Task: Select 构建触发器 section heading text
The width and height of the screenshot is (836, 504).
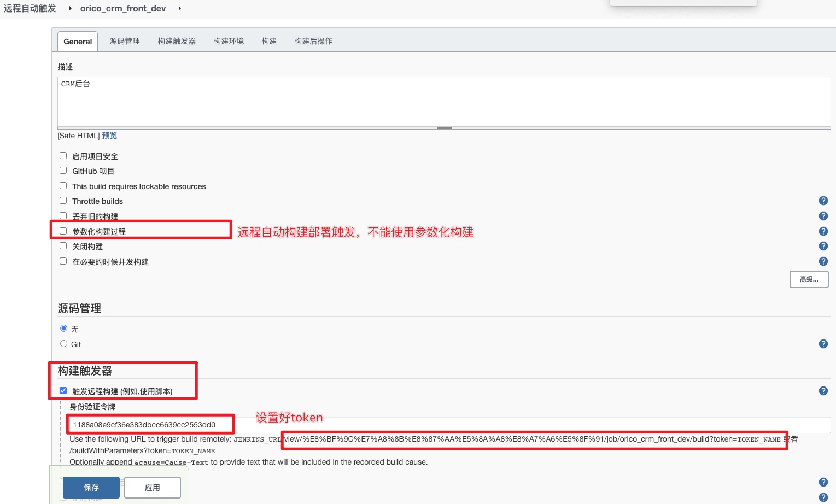Action: tap(85, 371)
